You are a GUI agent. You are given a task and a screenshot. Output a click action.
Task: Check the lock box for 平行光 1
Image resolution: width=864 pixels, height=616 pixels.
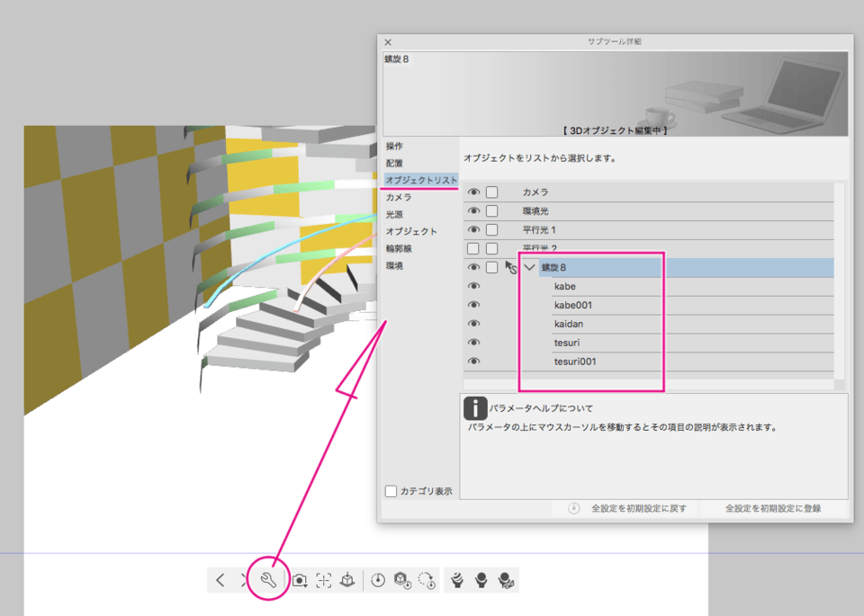point(492,229)
